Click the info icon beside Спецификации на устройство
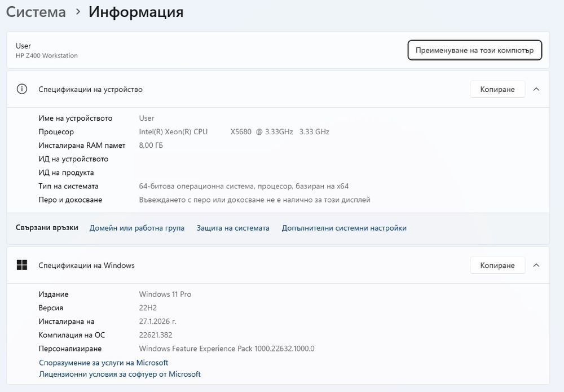This screenshot has width=564, height=392. 22,89
